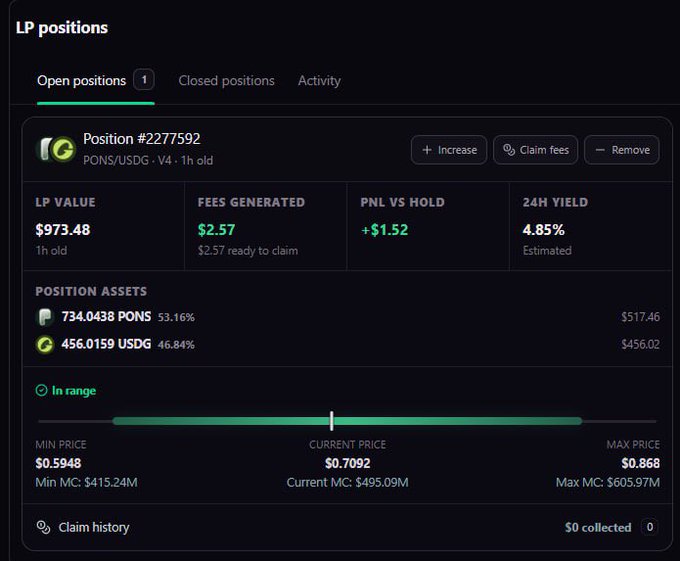The image size is (680, 561).
Task: Click the In range status label
Action: (x=74, y=391)
